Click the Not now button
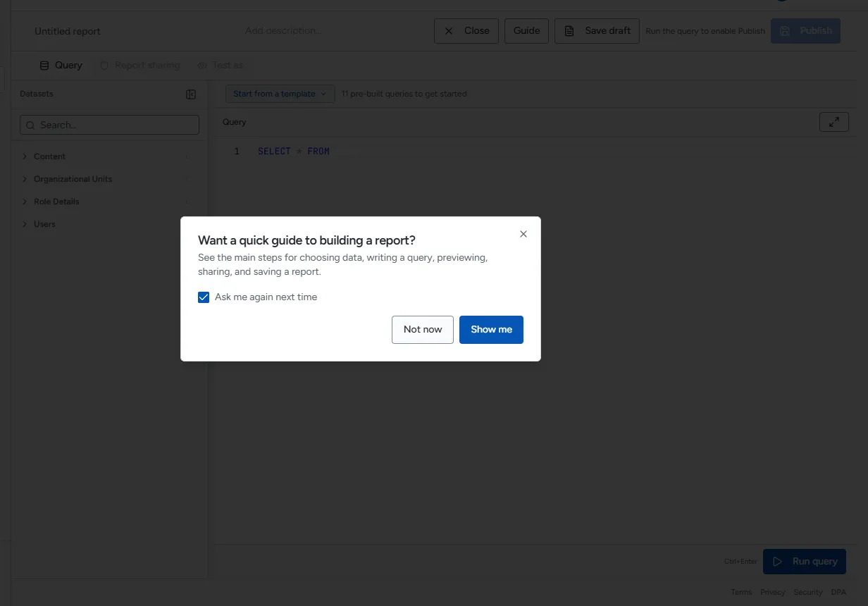 423,330
